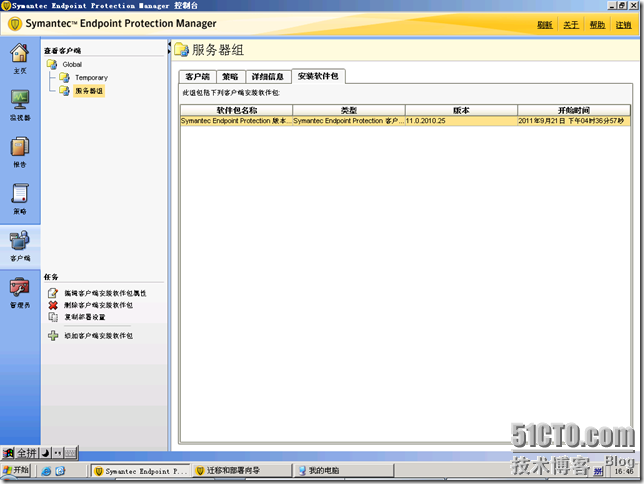Image resolution: width=644 pixels, height=484 pixels.
Task: Click the 全拼 input method indicator
Action: point(27,453)
